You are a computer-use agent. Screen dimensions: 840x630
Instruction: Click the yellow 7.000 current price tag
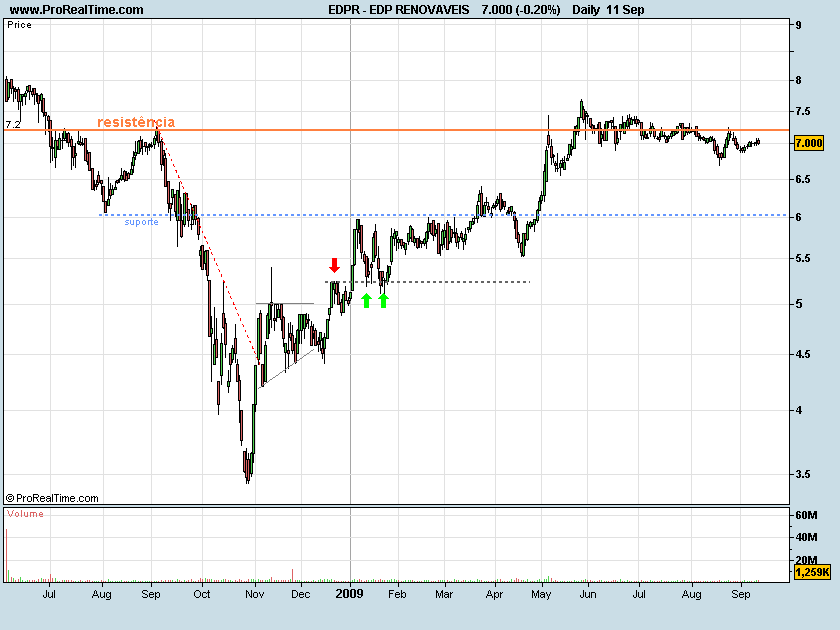[x=808, y=143]
